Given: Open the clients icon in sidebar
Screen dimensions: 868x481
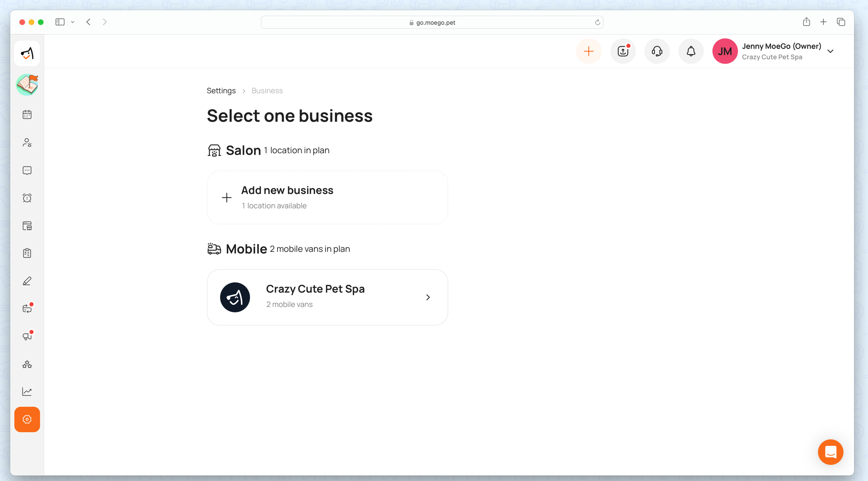Looking at the screenshot, I should 27,142.
